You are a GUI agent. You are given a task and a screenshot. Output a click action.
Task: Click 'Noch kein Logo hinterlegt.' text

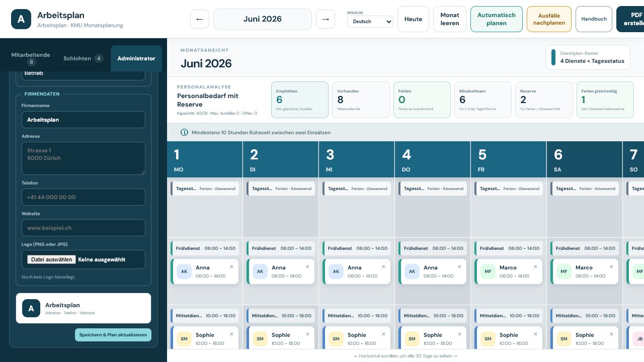49,277
